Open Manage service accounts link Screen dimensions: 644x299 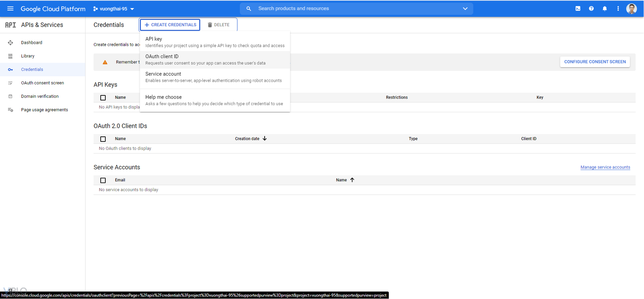[x=605, y=167]
